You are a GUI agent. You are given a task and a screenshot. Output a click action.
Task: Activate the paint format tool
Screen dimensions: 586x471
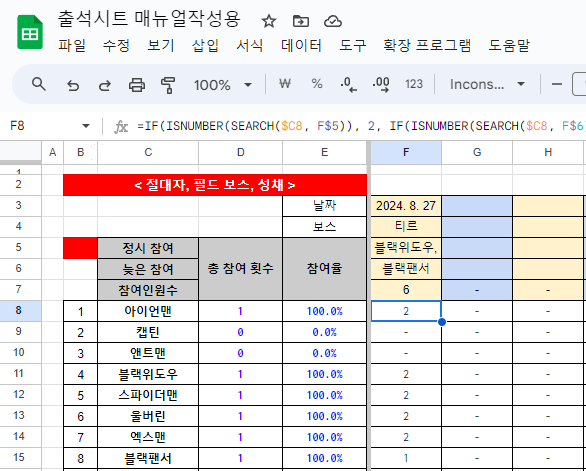point(168,85)
